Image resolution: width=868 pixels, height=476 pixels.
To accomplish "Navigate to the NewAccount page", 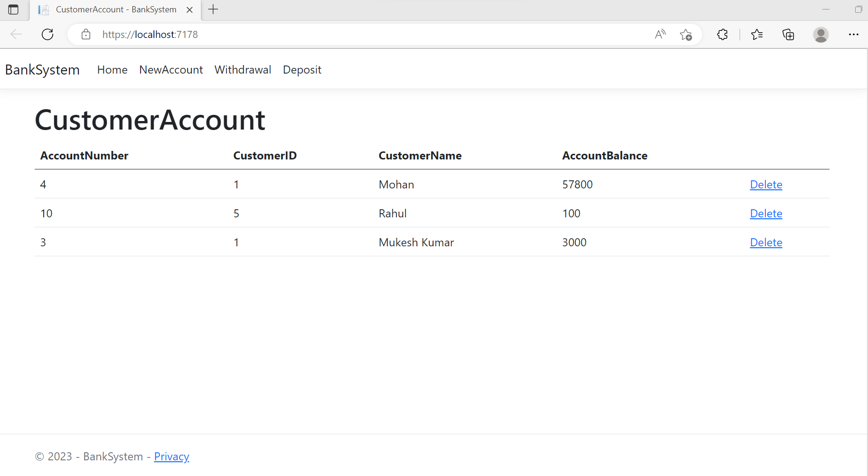I will click(x=171, y=69).
